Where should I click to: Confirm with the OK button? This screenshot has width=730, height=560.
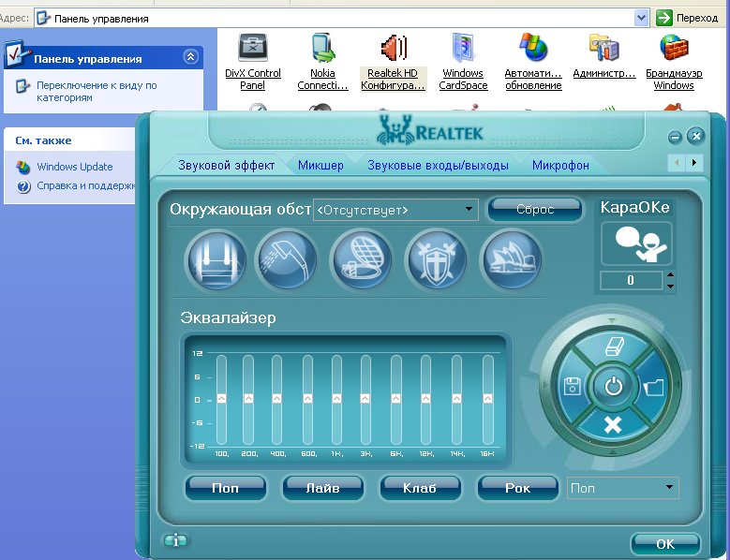[664, 544]
